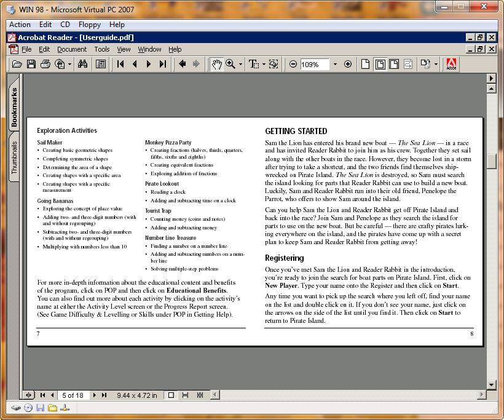Screen dimensions: 504x420
Task: Go to previous page using top toolbar
Action: pos(135,64)
